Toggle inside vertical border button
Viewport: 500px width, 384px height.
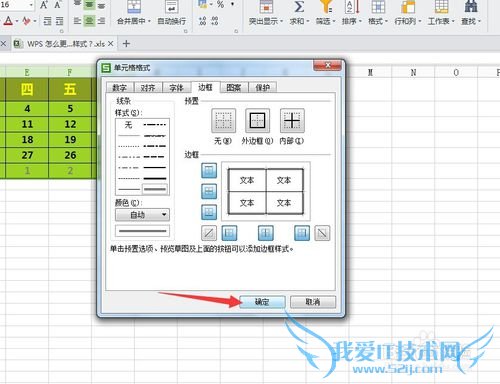pos(266,233)
